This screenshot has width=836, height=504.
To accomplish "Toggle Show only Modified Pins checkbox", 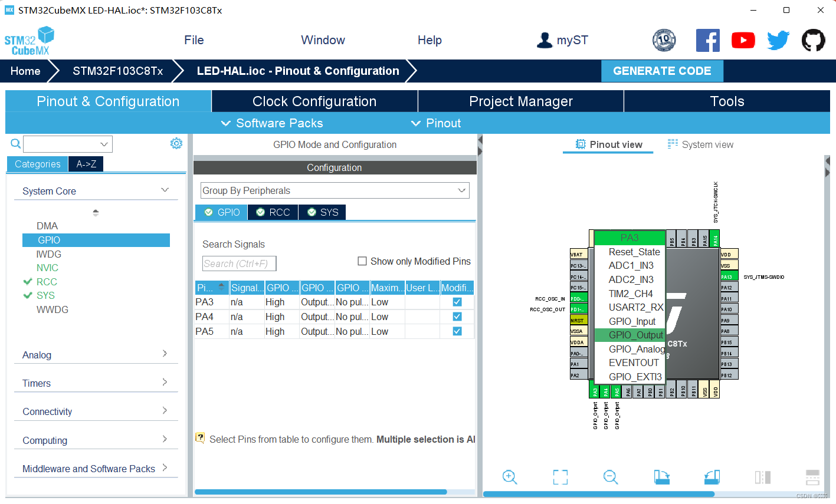I will [x=362, y=261].
